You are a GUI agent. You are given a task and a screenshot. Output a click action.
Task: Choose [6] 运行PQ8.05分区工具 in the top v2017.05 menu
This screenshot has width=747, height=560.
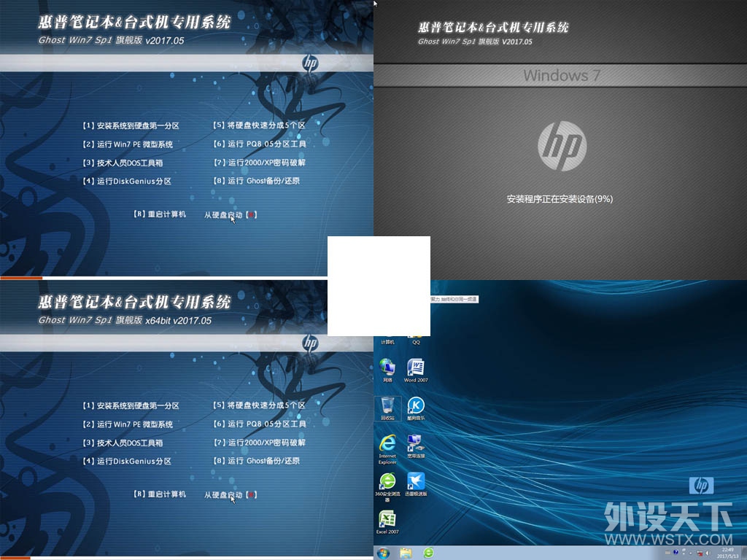pyautogui.click(x=259, y=144)
